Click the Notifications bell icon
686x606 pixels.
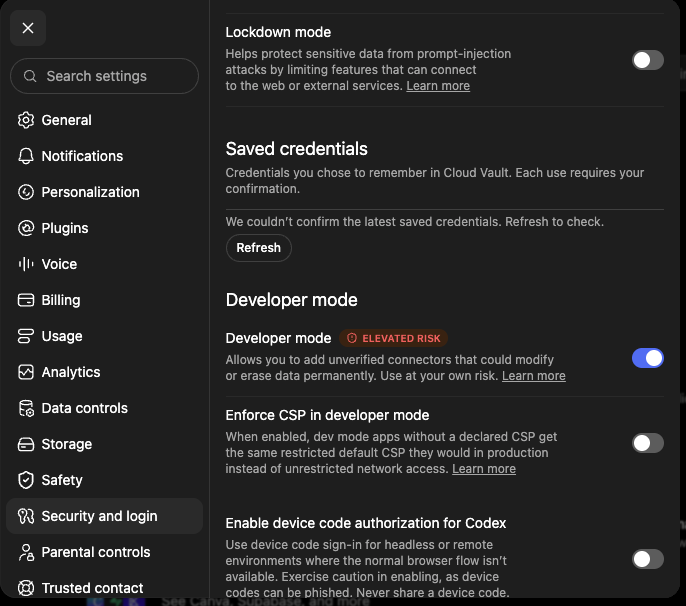coord(26,156)
